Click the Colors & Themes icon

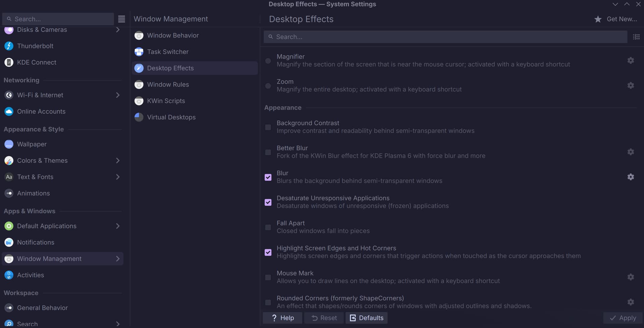(9, 160)
